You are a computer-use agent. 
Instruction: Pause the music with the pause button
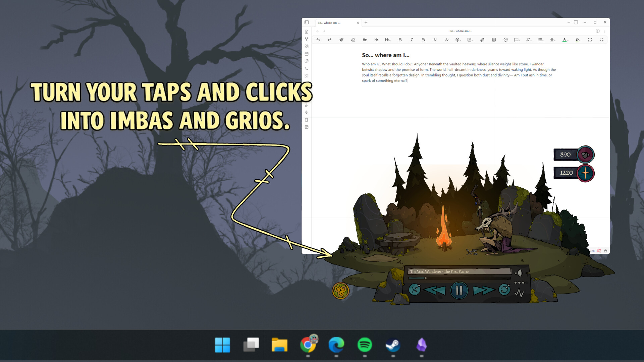click(459, 290)
